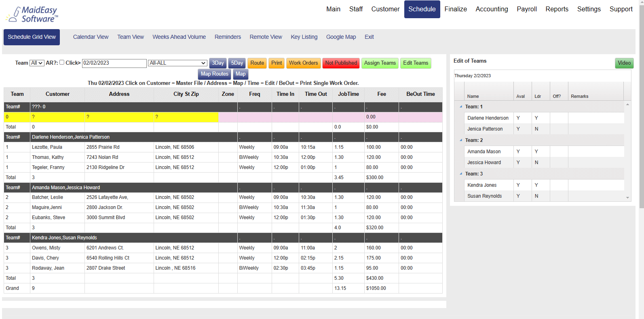The height and width of the screenshot is (319, 644).
Task: Open Weeks Ahead Volume
Action: click(179, 37)
